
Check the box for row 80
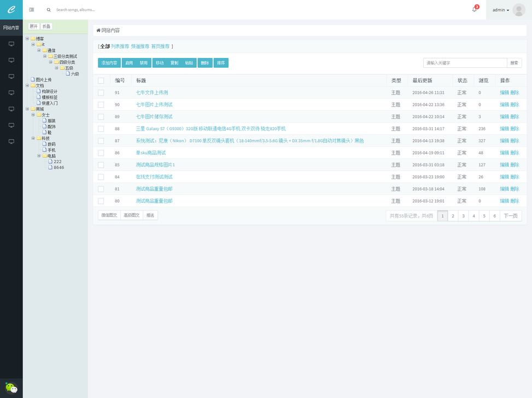(x=101, y=201)
